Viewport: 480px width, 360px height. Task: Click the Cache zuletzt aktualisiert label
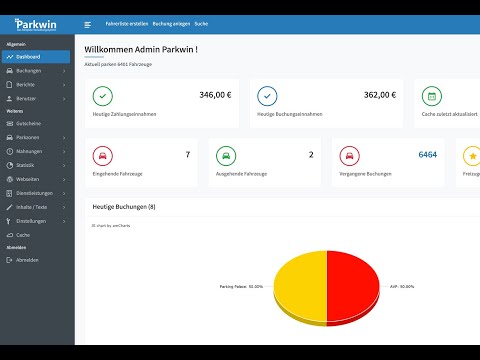[x=449, y=114]
